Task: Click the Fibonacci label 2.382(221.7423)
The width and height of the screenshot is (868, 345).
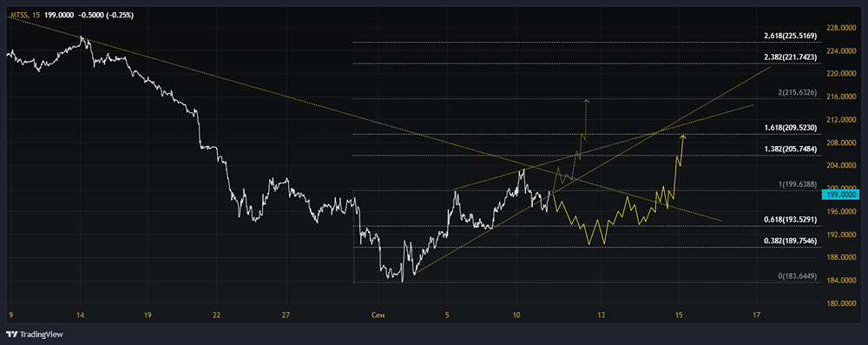Action: click(x=791, y=57)
